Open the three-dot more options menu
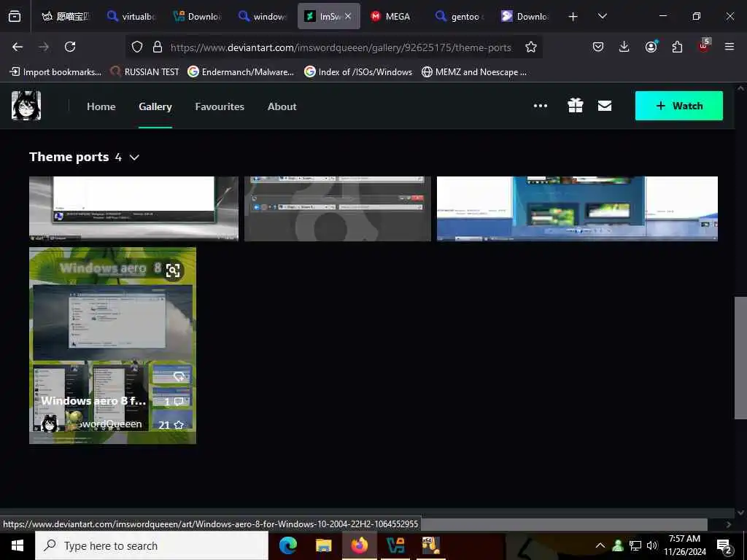747x560 pixels. coord(541,106)
